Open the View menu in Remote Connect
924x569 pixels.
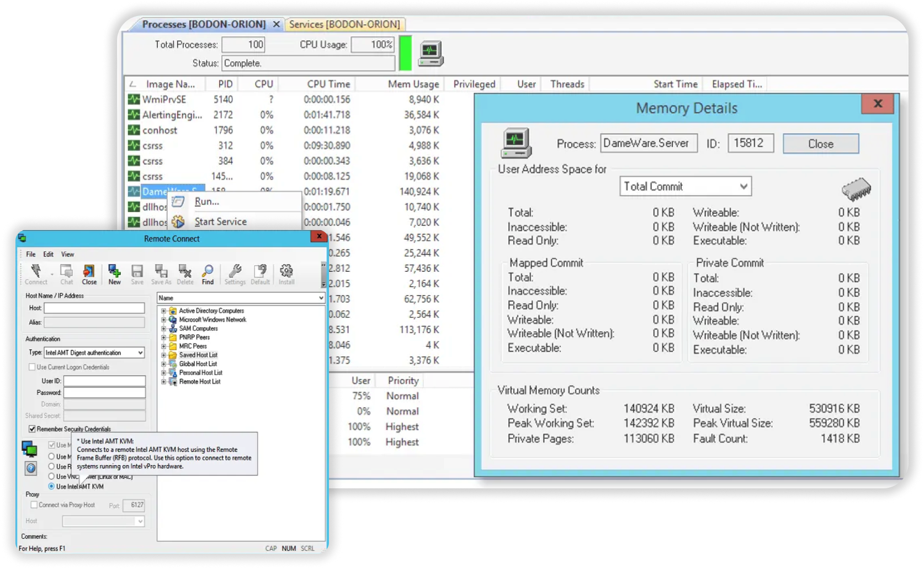point(67,254)
